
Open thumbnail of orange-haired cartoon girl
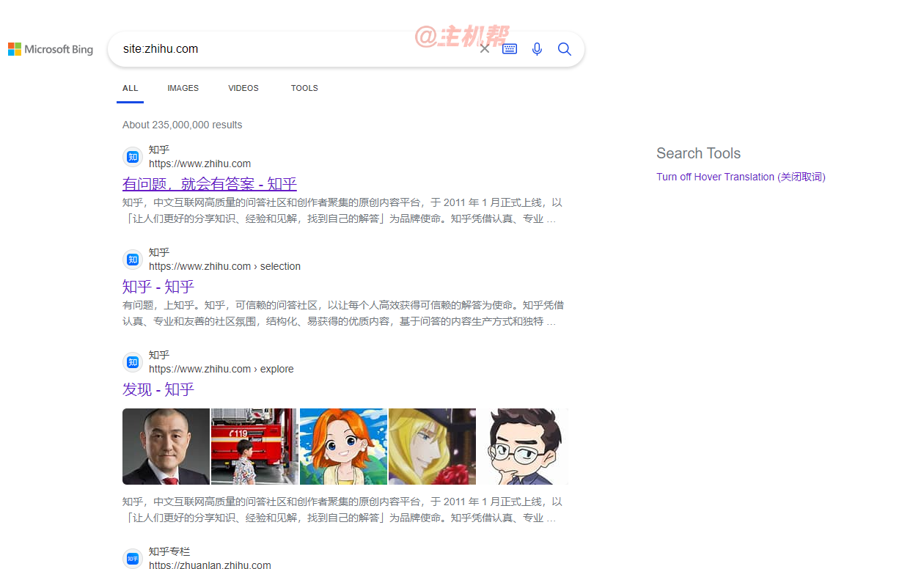pos(343,447)
